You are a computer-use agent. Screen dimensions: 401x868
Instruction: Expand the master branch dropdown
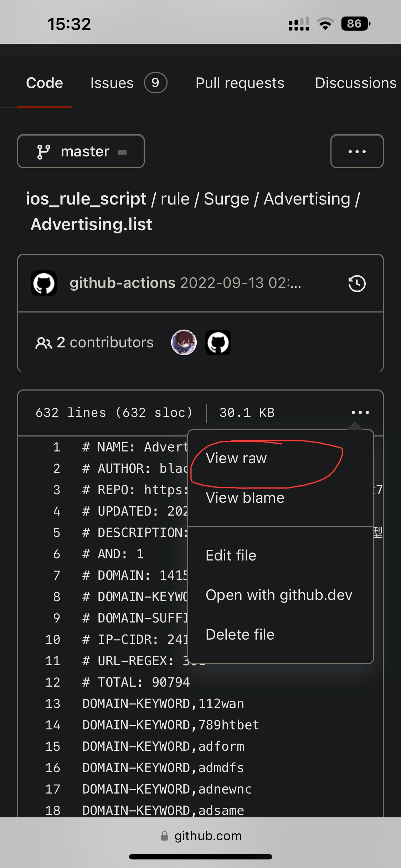click(81, 151)
